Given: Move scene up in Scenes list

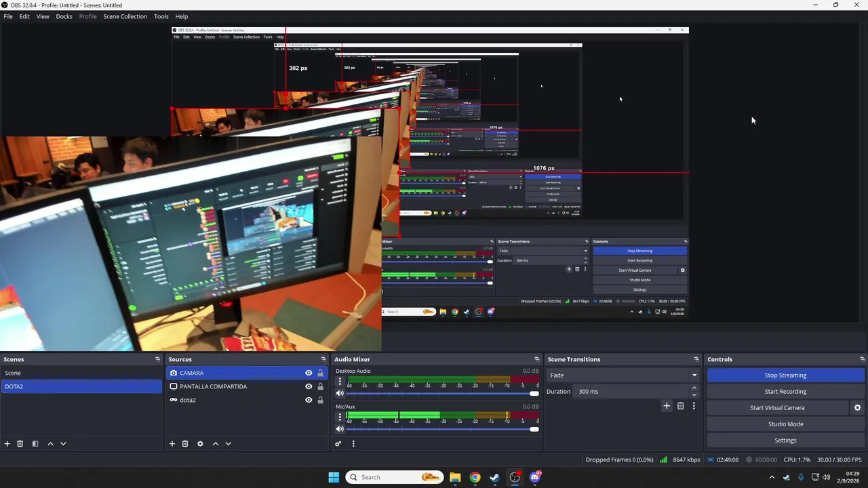Looking at the screenshot, I should [50, 444].
